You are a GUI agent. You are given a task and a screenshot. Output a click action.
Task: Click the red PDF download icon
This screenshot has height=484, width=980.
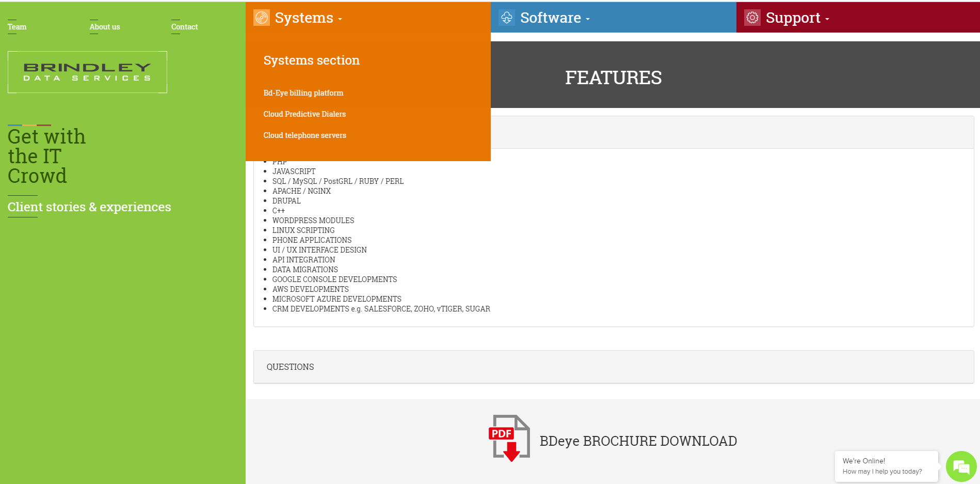509,439
